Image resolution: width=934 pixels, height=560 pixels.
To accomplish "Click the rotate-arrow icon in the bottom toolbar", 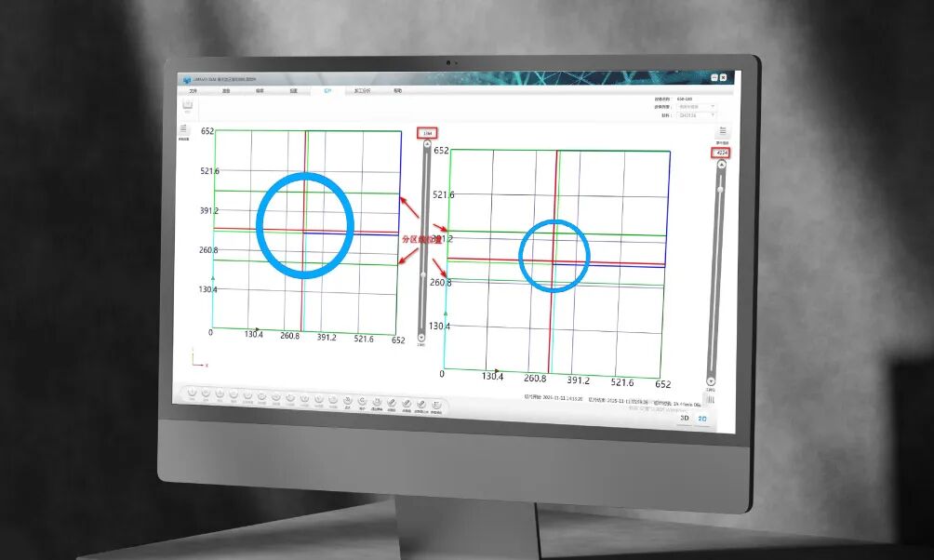I will click(x=362, y=400).
